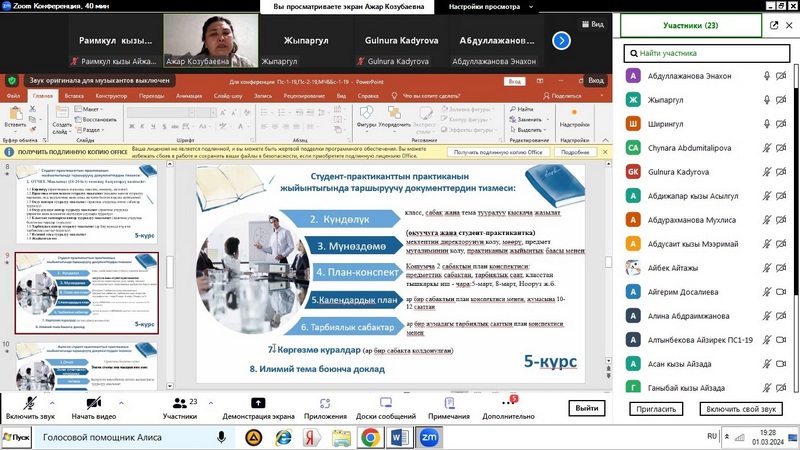Open the Примечания notes icon
Image resolution: width=800 pixels, height=450 pixels.
click(449, 403)
